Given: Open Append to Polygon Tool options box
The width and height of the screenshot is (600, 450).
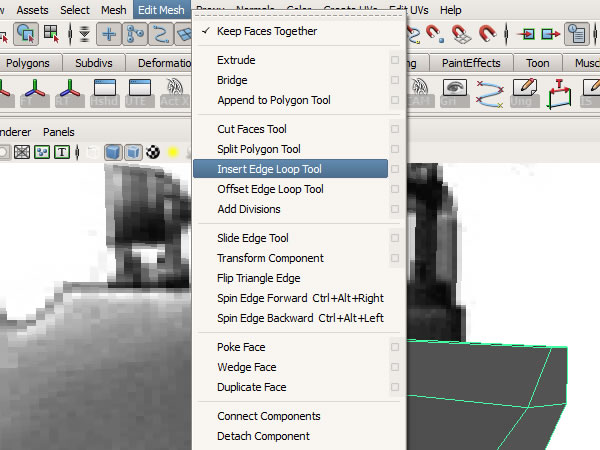Looking at the screenshot, I should point(395,100).
